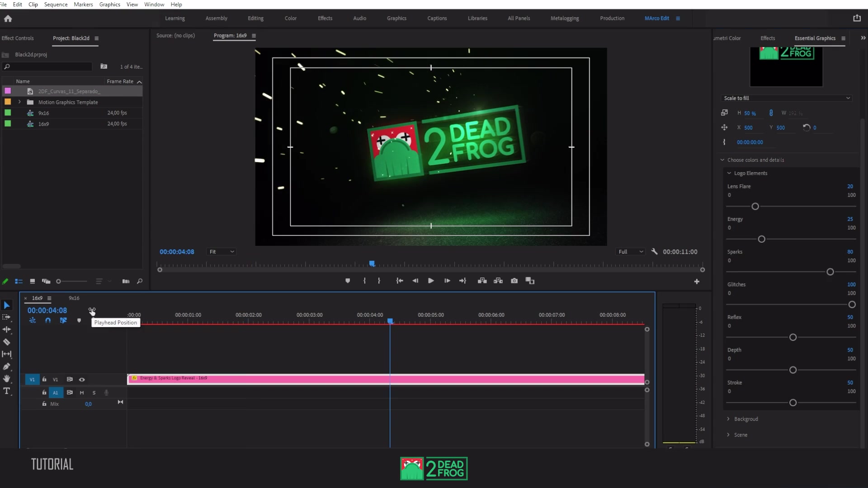
Task: Switch Project panel to list view
Action: click(19, 282)
